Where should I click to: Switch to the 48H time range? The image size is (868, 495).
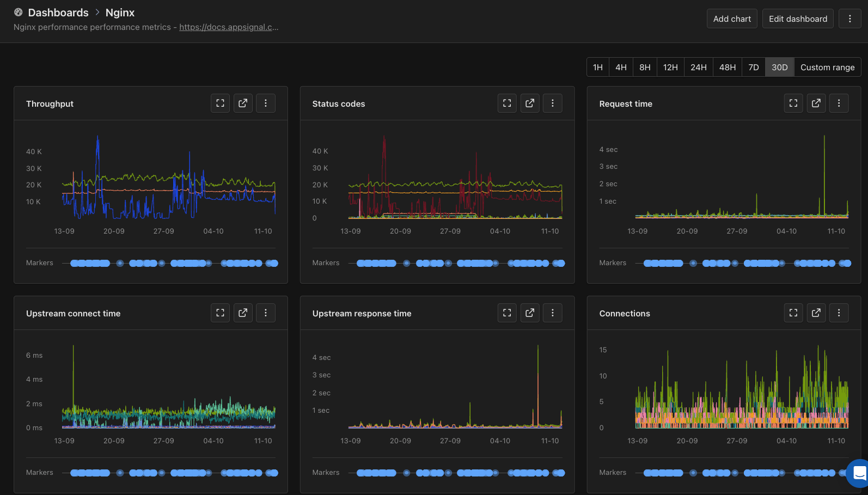(728, 67)
